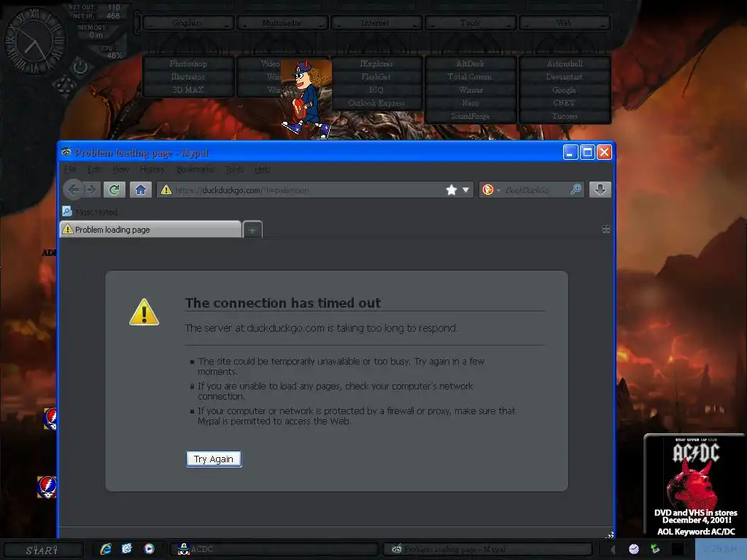Expand the Web launcher category

coord(565,23)
